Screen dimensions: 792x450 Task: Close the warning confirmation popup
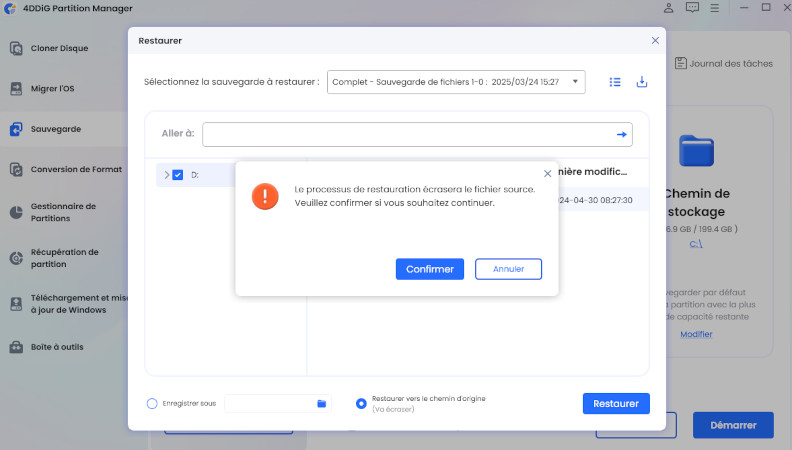tap(547, 174)
